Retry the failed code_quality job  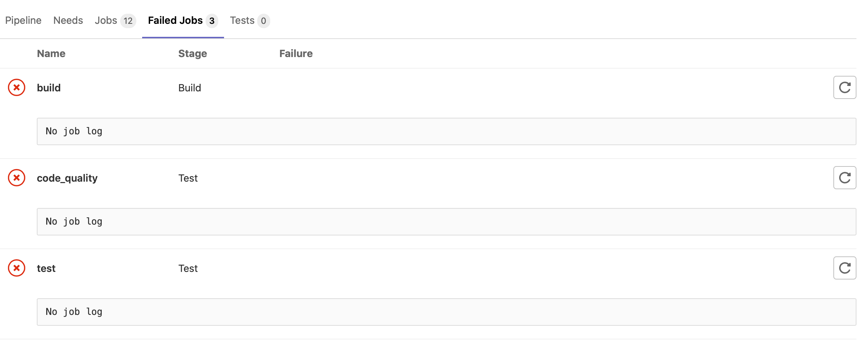point(844,178)
